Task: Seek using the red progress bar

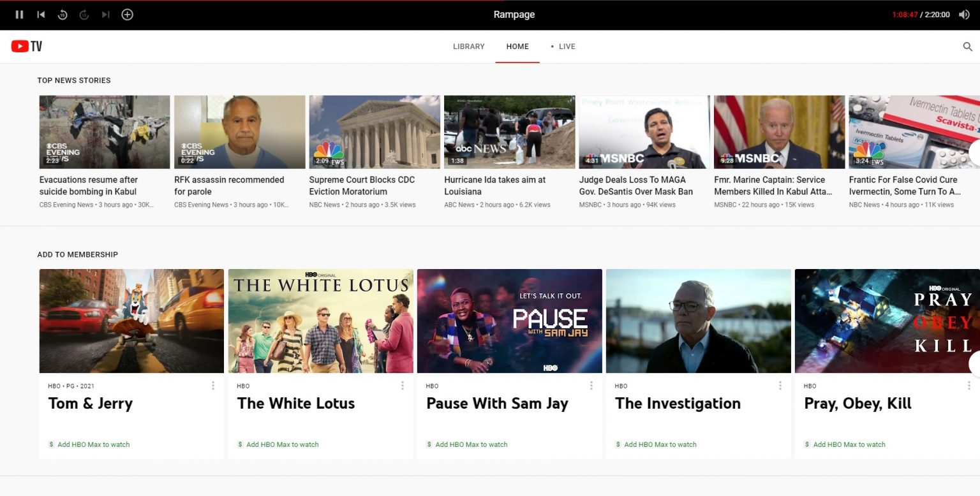Action: pos(490,1)
